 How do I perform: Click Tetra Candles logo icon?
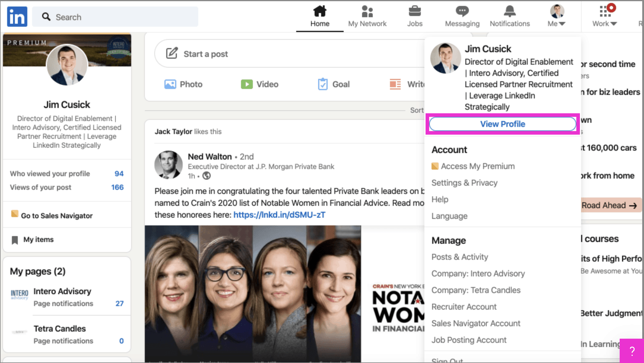[19, 332]
